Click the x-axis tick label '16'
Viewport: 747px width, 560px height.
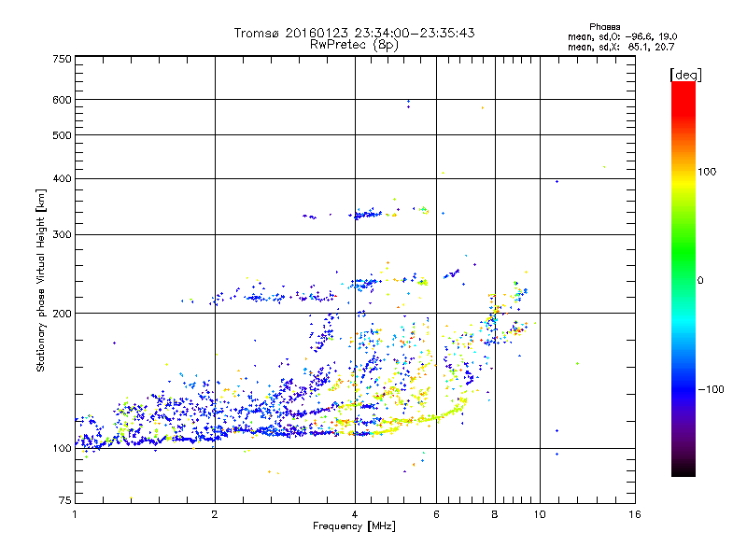(x=635, y=514)
